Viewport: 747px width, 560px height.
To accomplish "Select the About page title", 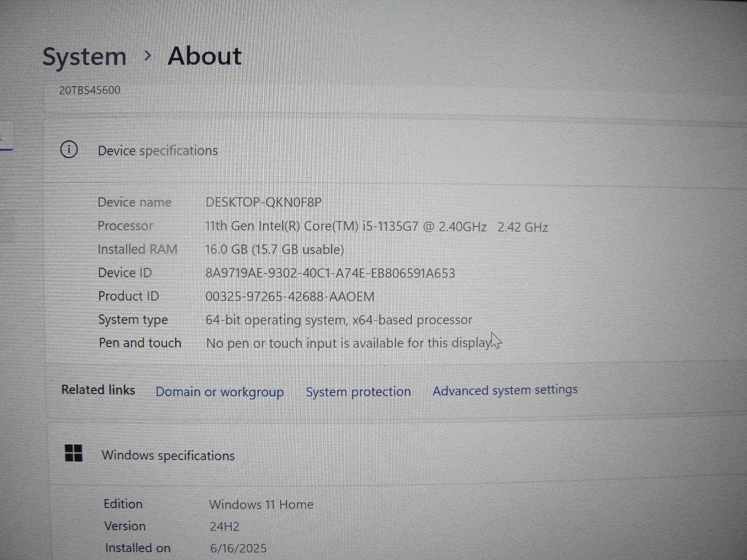I will pos(204,56).
